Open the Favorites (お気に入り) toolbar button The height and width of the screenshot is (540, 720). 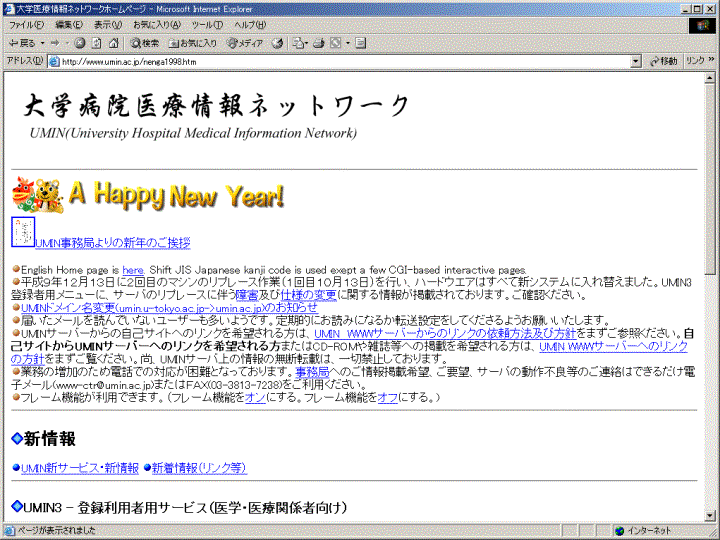click(193, 43)
